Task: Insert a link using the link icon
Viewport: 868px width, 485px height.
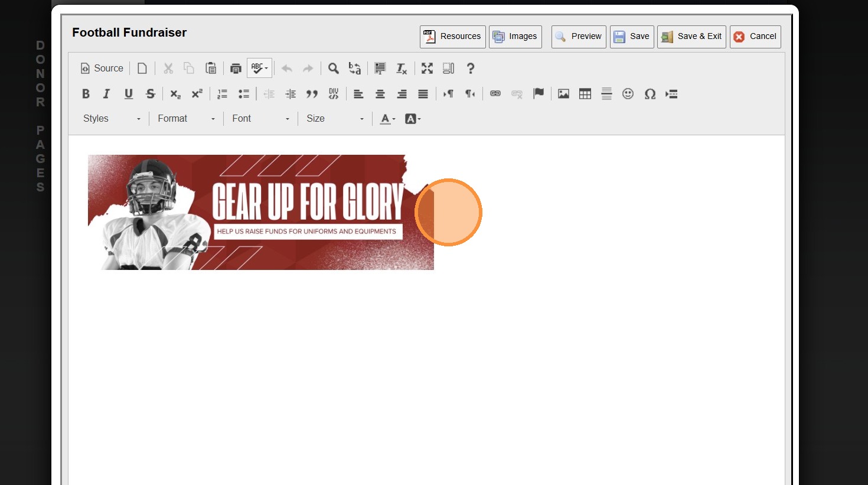Action: 495,94
